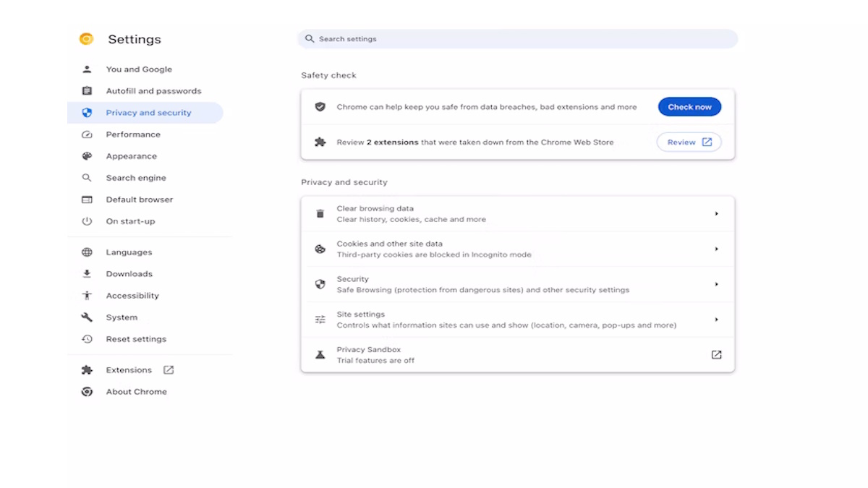Click the Default browser window icon
The width and height of the screenshot is (868, 488).
point(87,200)
